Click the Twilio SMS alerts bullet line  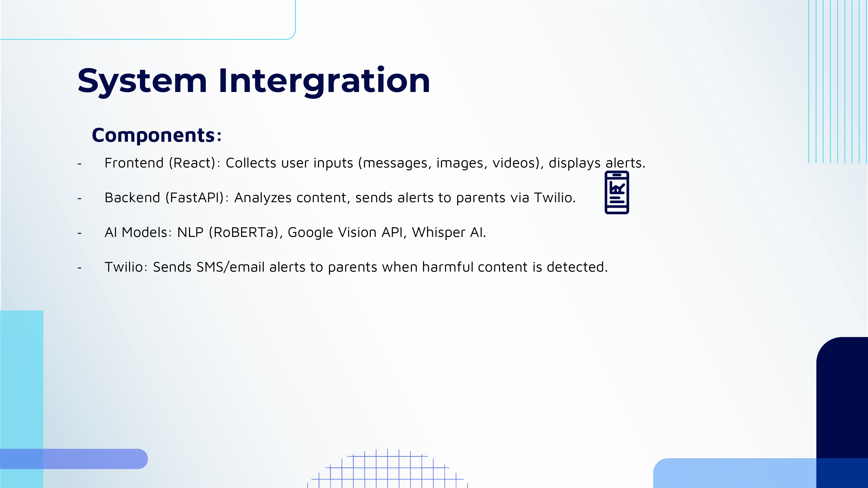(356, 267)
